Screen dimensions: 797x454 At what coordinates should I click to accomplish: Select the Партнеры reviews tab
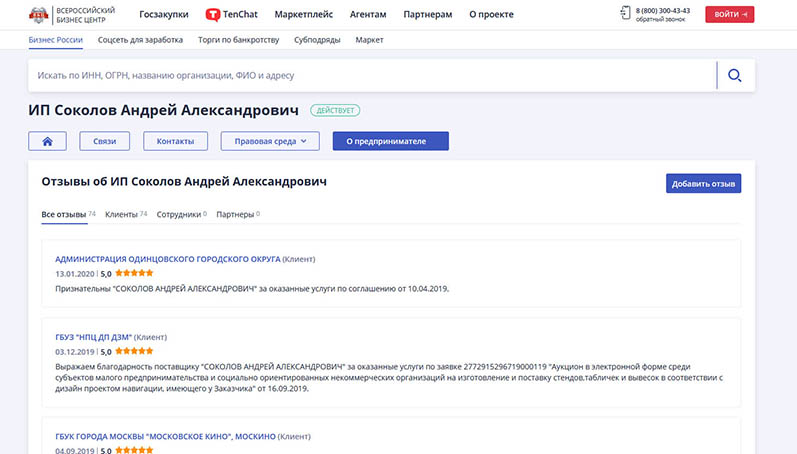click(235, 214)
